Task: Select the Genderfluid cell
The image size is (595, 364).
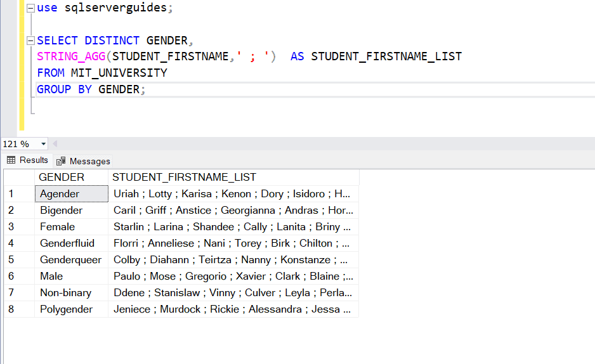Action: click(71, 244)
